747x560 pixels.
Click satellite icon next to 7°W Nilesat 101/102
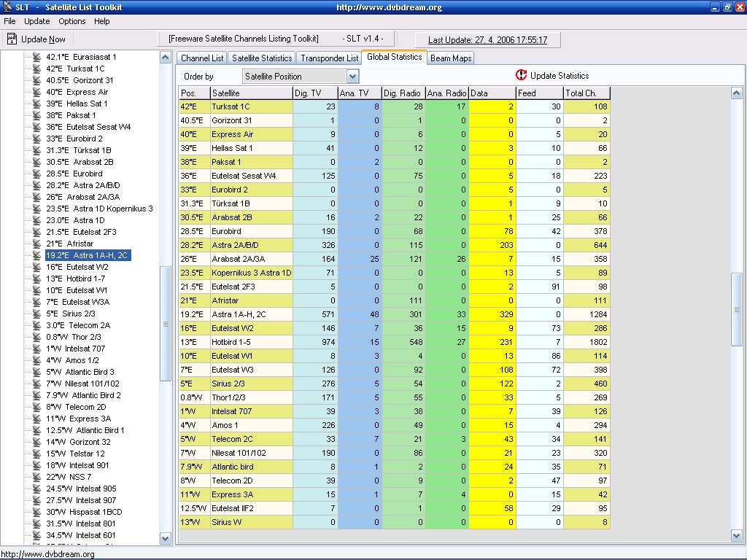(x=36, y=384)
